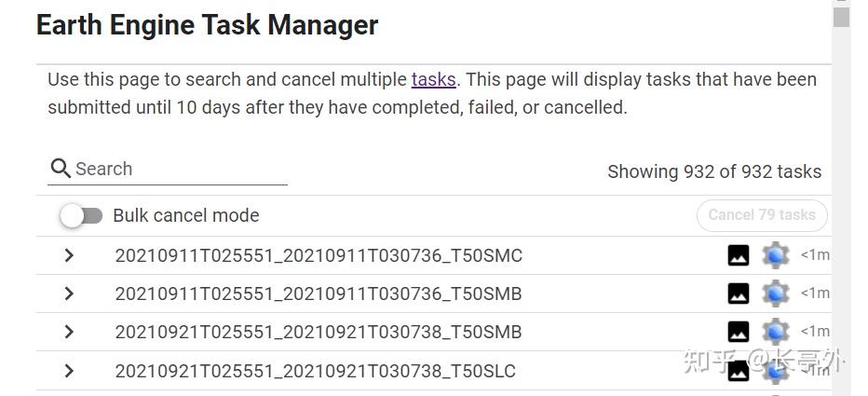Focus the Search tasks field
Screen dimensions: 868x396
click(177, 169)
